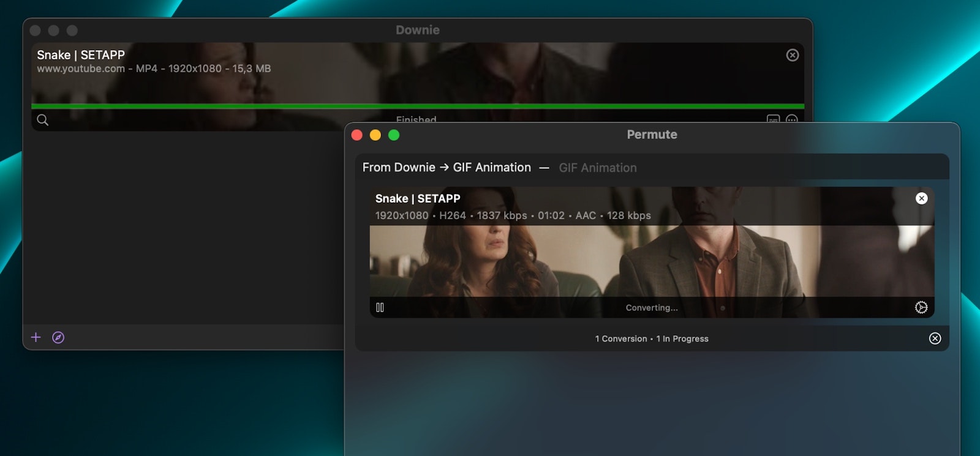This screenshot has width=980, height=456.
Task: Click the Downie window title
Action: click(x=418, y=30)
